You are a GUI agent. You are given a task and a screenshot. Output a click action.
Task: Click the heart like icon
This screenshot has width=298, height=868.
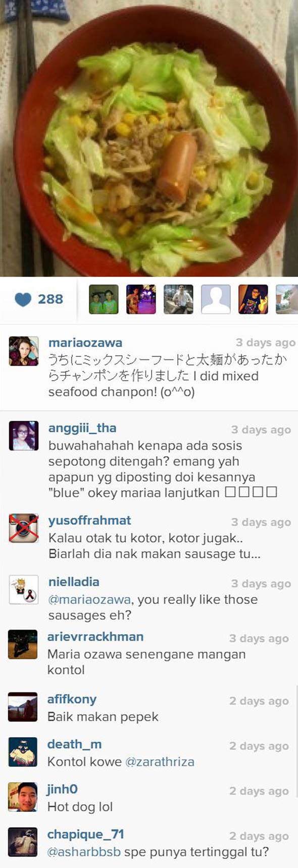pyautogui.click(x=23, y=299)
